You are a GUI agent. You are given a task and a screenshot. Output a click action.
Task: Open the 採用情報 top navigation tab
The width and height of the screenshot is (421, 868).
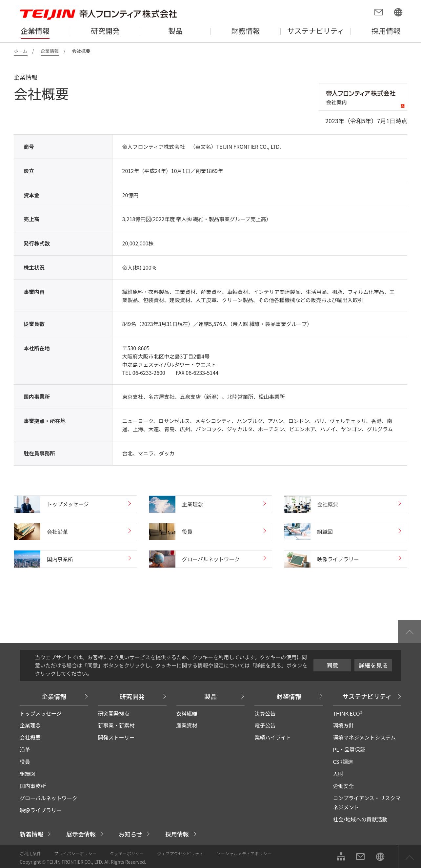point(386,31)
